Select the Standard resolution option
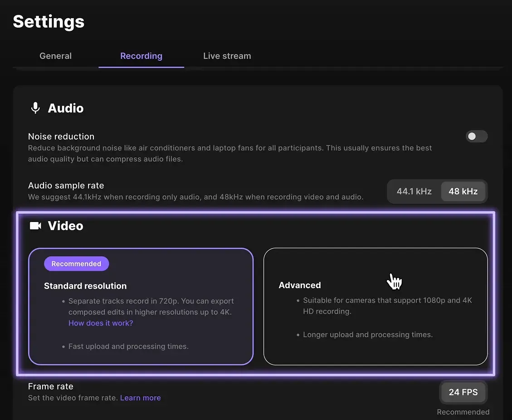 (141, 306)
